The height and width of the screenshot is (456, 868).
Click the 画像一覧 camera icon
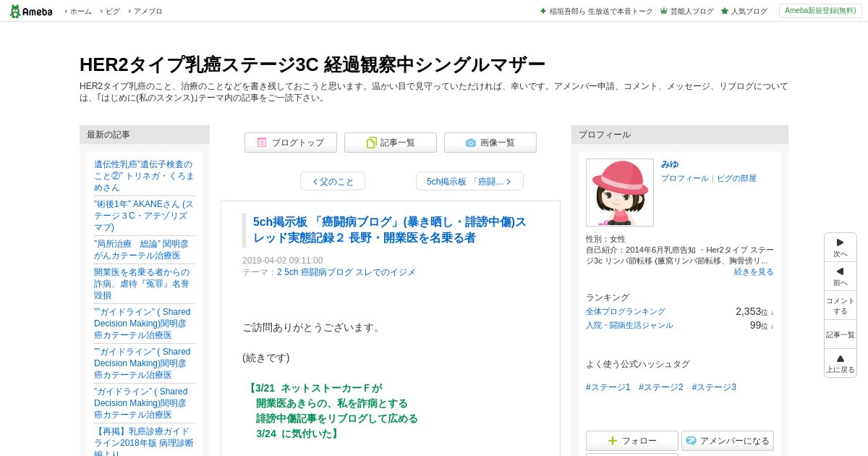point(471,143)
